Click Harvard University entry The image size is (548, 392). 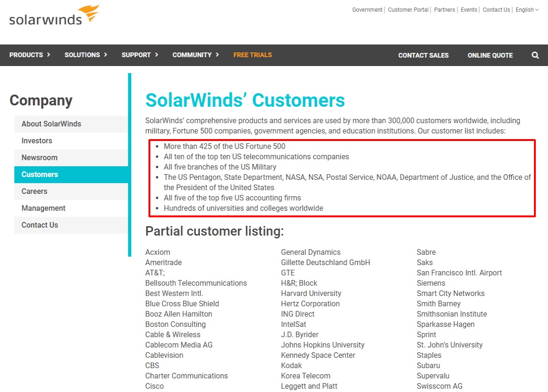pyautogui.click(x=311, y=294)
